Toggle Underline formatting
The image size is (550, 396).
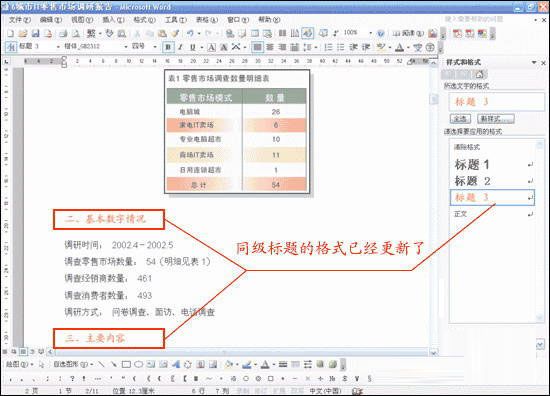193,47
